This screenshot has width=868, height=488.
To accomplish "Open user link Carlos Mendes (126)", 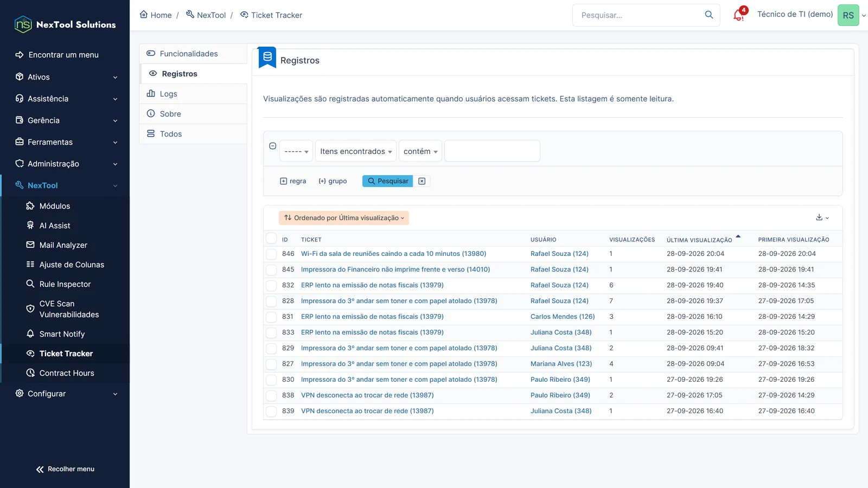I will [563, 317].
